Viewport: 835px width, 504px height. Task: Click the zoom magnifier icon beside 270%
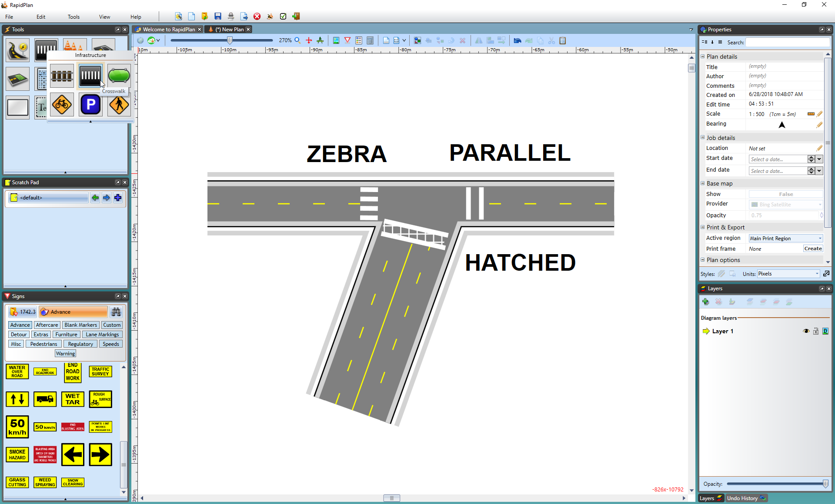[x=297, y=40]
